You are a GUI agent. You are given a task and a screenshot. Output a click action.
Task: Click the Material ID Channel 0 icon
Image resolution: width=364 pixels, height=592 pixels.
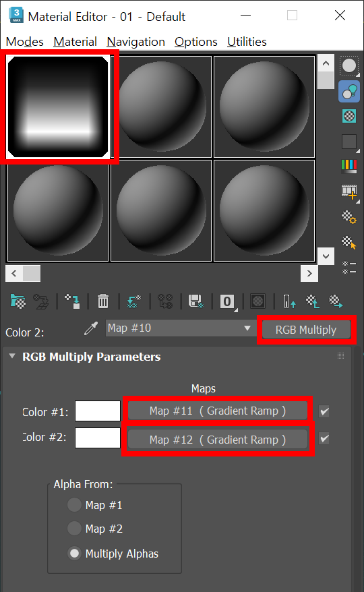[227, 301]
